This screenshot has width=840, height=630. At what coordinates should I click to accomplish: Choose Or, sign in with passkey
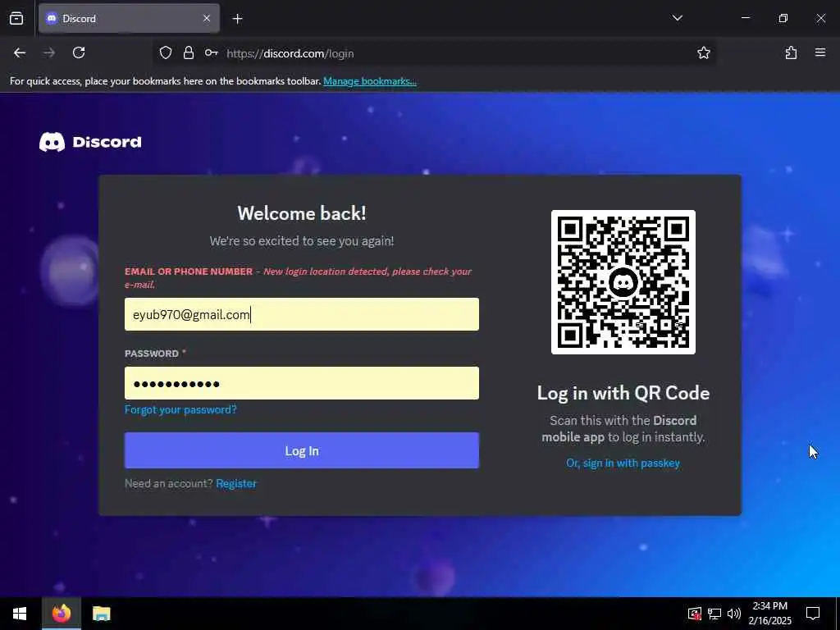(623, 463)
